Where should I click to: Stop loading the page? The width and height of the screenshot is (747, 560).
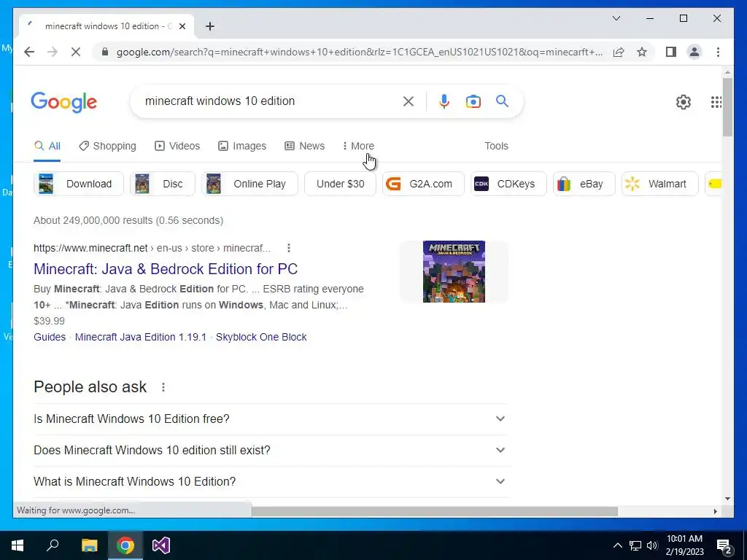pyautogui.click(x=76, y=52)
